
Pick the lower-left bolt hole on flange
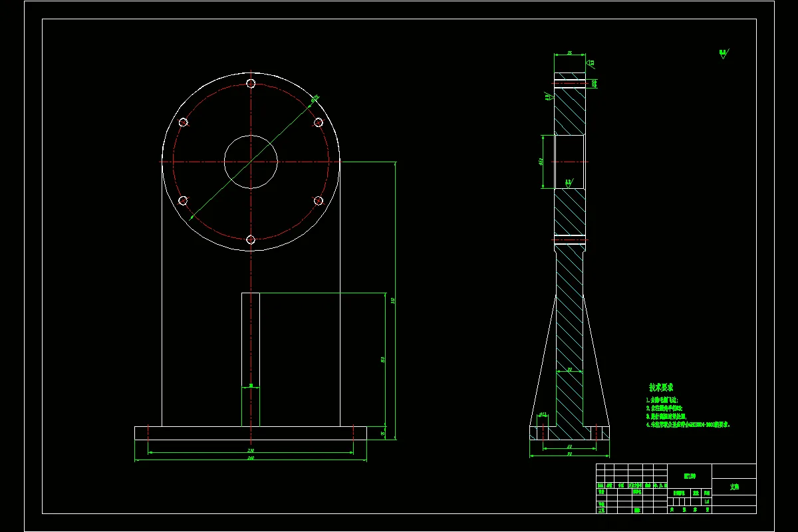(x=184, y=200)
